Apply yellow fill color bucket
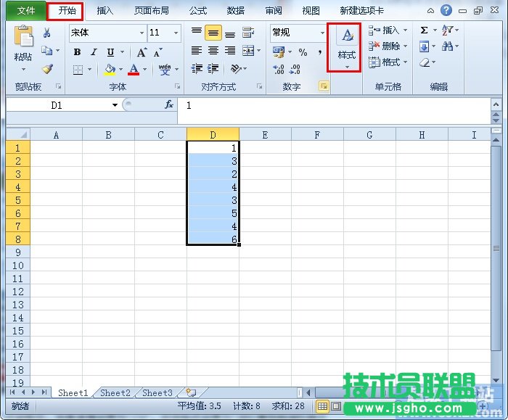Screen dimensions: 508x420 [110, 70]
